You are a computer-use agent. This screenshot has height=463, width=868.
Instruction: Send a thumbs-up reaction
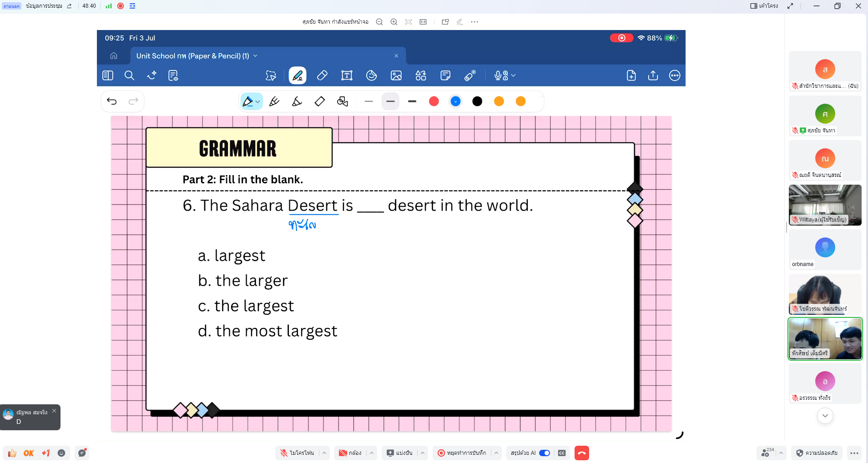(12, 453)
